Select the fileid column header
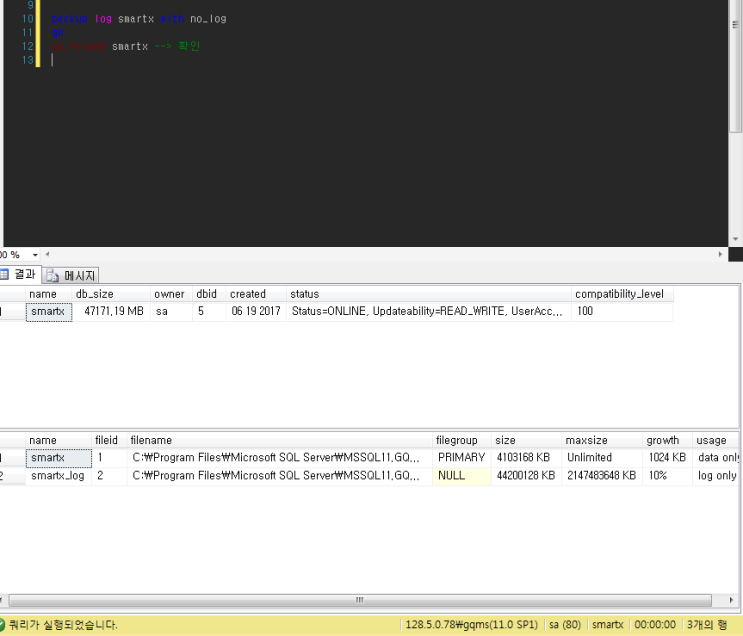Viewport: 743px width, 636px height. tap(109, 440)
